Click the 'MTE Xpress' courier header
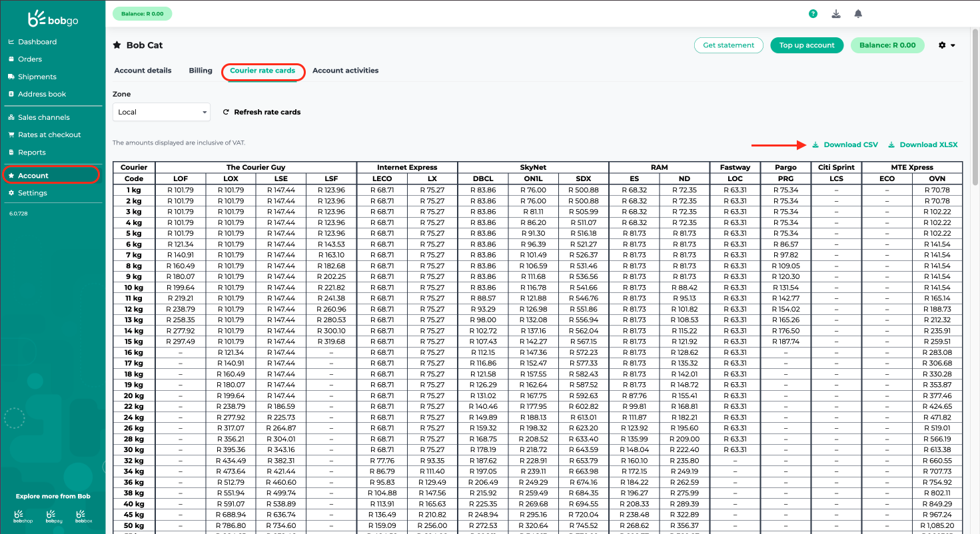The image size is (980, 534). pos(912,167)
